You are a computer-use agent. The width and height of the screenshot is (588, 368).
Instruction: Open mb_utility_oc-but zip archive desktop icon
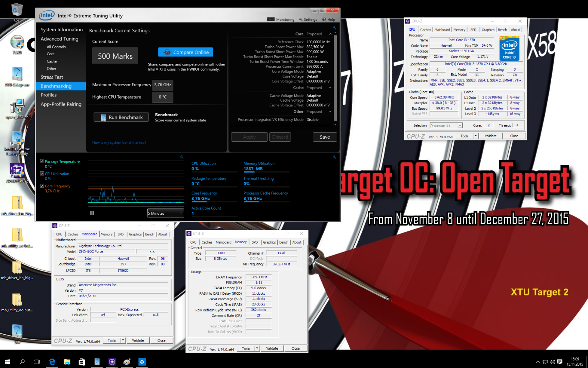(17, 238)
